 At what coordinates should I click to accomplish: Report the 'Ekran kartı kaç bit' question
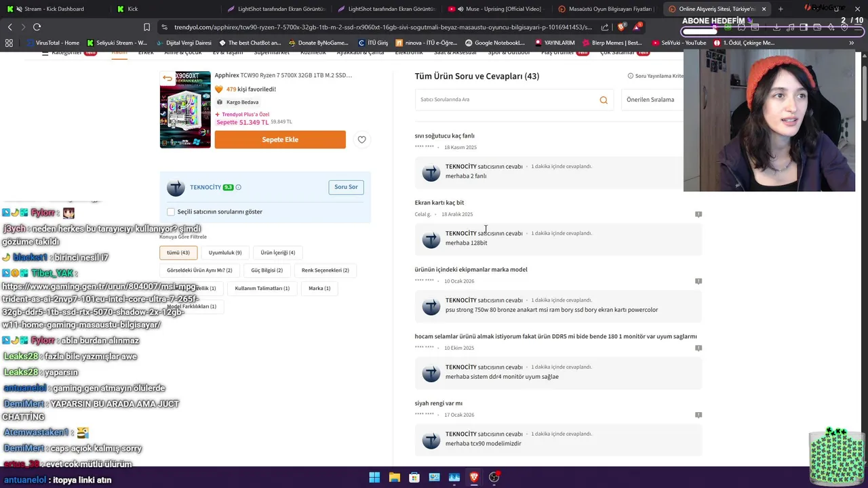click(698, 214)
